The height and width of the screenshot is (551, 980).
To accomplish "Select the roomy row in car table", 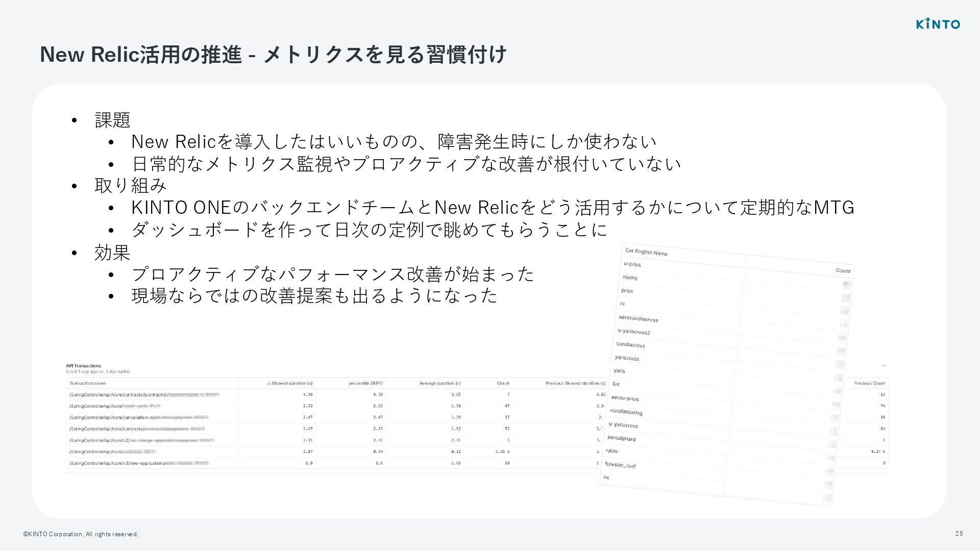I will [734, 288].
